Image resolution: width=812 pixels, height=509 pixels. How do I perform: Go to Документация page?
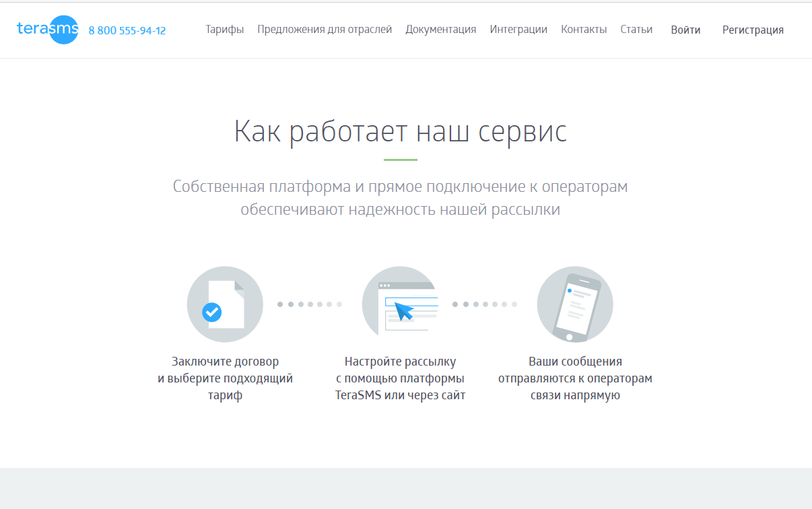tap(441, 30)
